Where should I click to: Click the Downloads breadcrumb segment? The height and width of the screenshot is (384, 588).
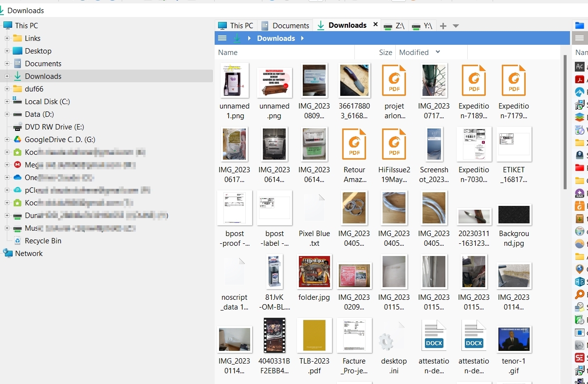click(276, 38)
